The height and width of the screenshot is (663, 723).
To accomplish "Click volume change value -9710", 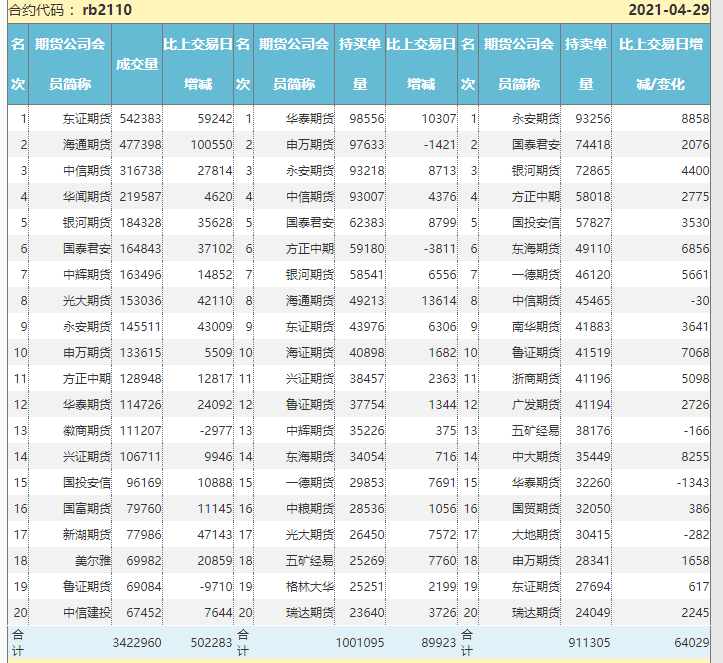I will pyautogui.click(x=216, y=587).
